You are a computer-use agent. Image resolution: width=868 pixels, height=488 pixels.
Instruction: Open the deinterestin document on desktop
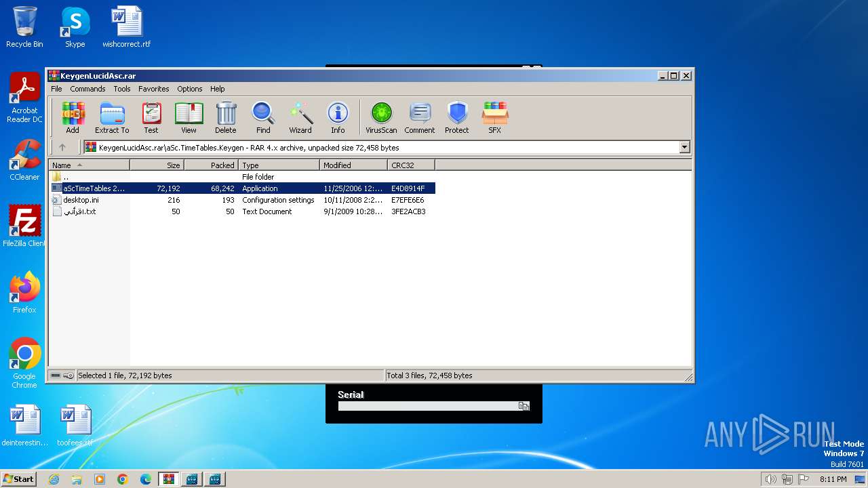pyautogui.click(x=24, y=426)
